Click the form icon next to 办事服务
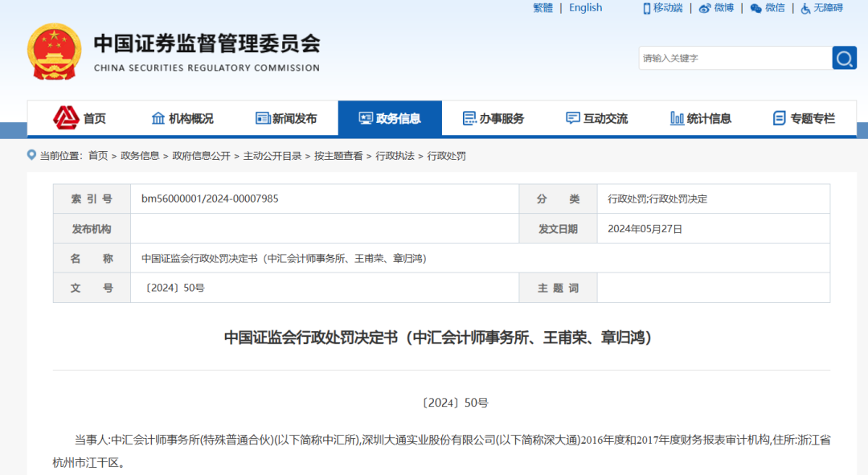 click(469, 118)
